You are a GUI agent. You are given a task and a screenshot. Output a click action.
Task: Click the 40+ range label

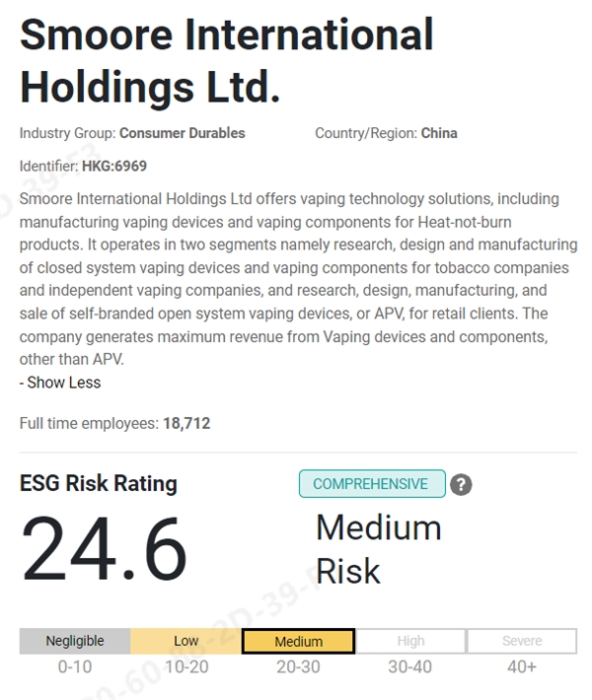tap(522, 667)
